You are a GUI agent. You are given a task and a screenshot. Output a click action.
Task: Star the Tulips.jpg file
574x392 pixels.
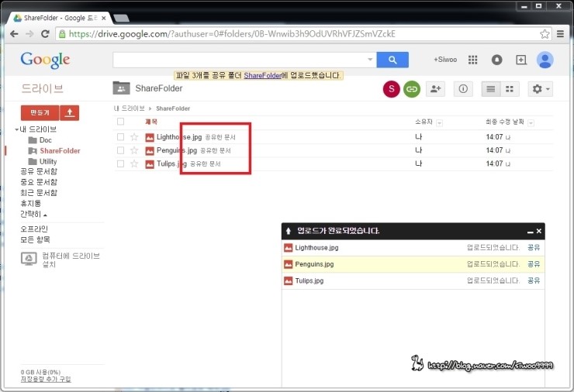[134, 163]
